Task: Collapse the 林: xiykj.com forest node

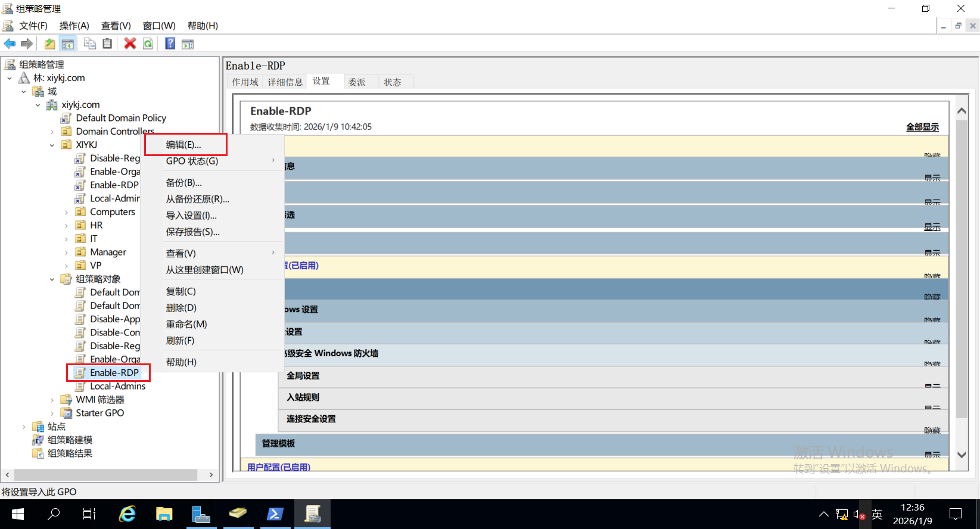Action: (10, 78)
